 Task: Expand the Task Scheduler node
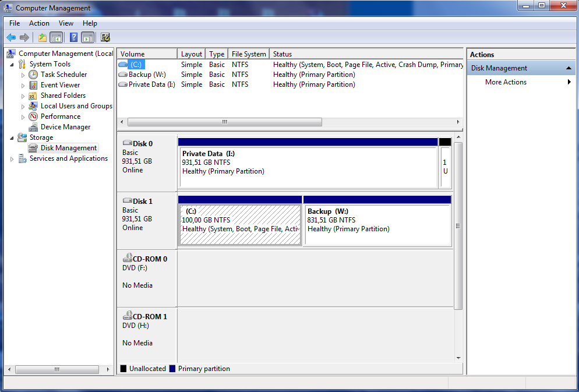pyautogui.click(x=23, y=75)
